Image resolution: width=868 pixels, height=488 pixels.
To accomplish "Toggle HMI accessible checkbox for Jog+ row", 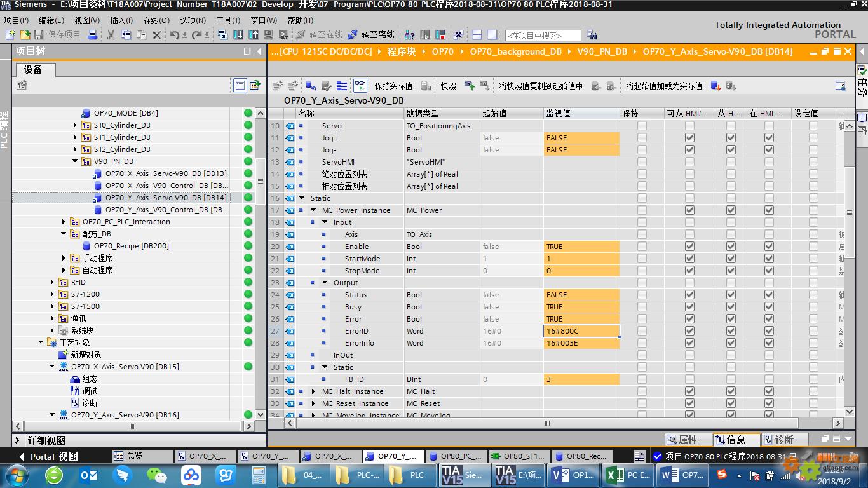I will [x=689, y=138].
